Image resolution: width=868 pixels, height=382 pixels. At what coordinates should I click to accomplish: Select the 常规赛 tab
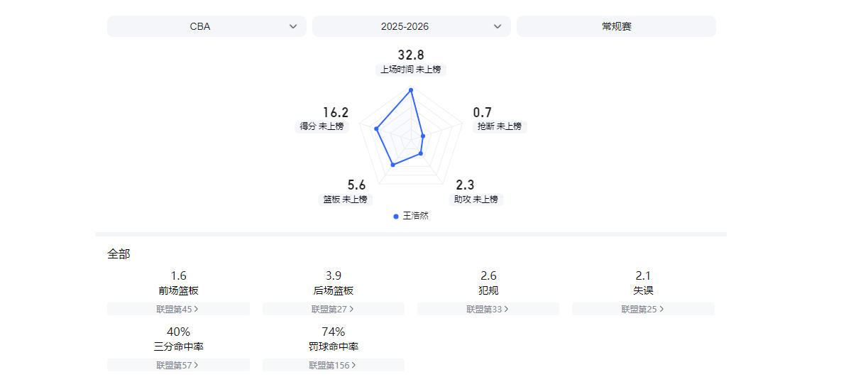point(616,26)
